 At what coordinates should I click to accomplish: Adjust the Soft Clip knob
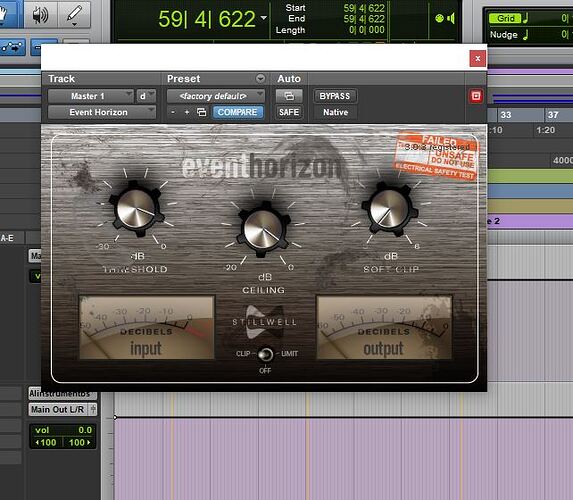coord(390,209)
